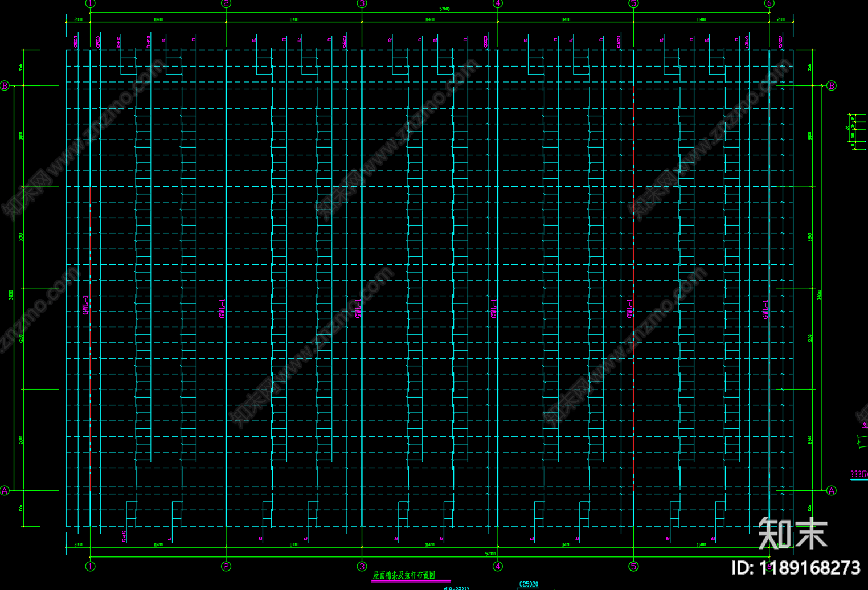The image size is (868, 590).
Task: Click bottom 11400 dimension between axes 3 and 4
Action: click(x=429, y=545)
